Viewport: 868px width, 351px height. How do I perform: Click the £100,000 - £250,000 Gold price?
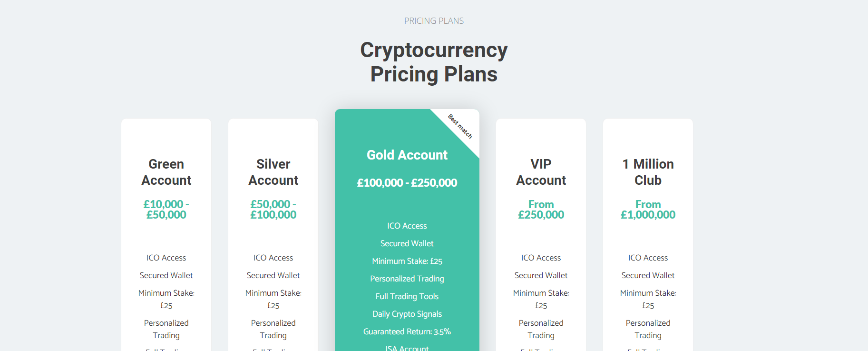[x=407, y=183]
